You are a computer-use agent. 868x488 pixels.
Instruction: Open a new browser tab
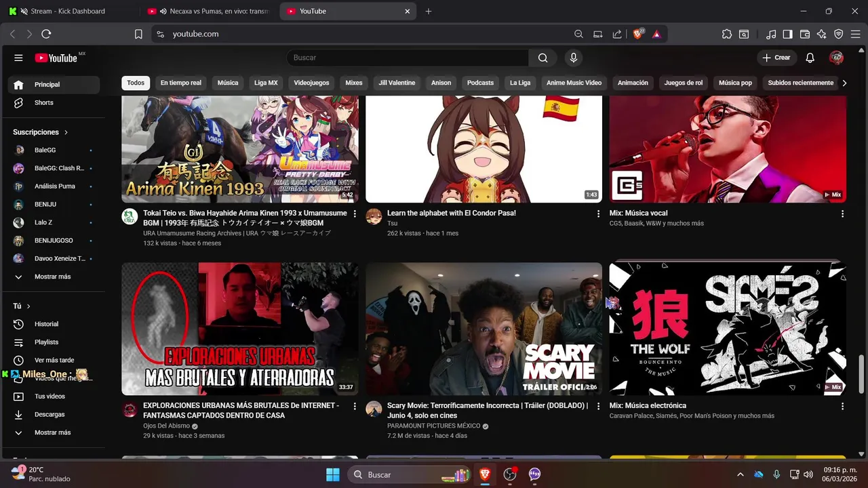pyautogui.click(x=429, y=11)
